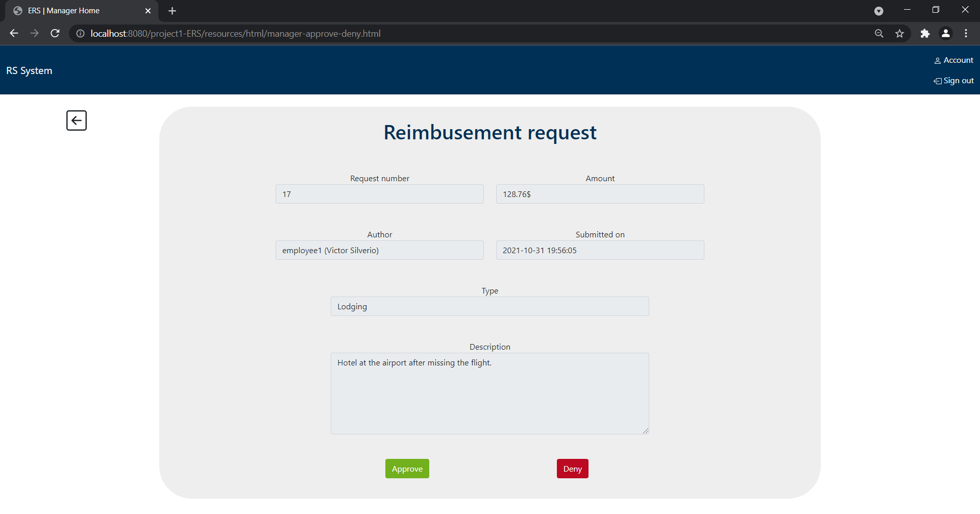Click the RS System header title
The width and height of the screenshot is (980, 514).
(x=28, y=70)
